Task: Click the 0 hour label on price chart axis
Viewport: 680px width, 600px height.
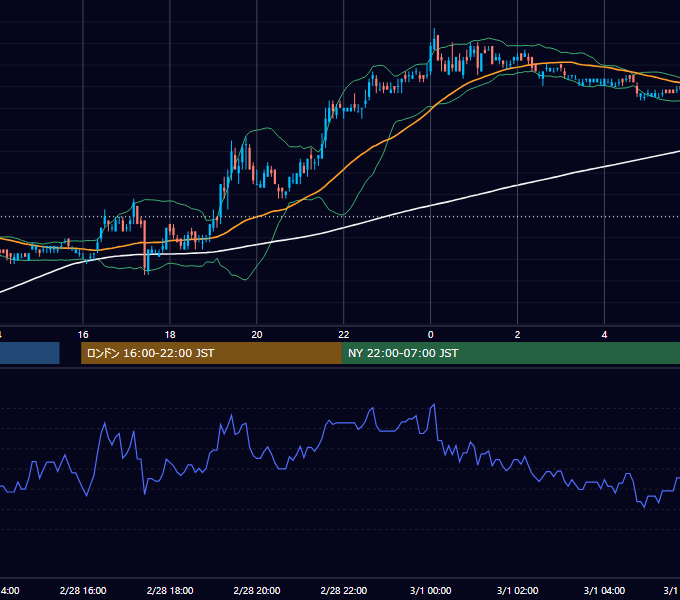Action: [x=431, y=335]
